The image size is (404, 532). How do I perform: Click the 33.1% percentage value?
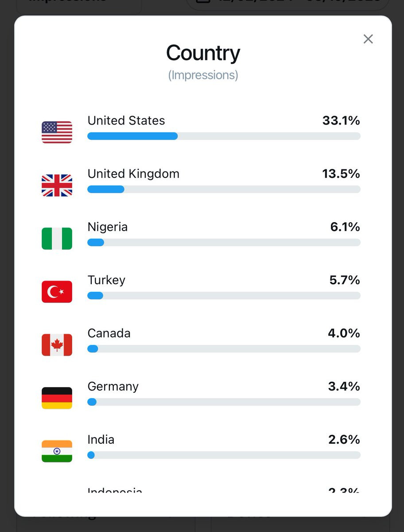[x=341, y=121]
